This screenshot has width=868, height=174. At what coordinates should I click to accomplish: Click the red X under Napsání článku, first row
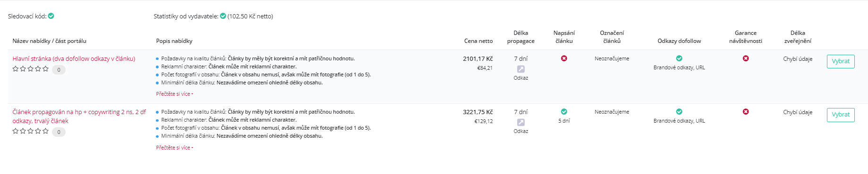564,58
